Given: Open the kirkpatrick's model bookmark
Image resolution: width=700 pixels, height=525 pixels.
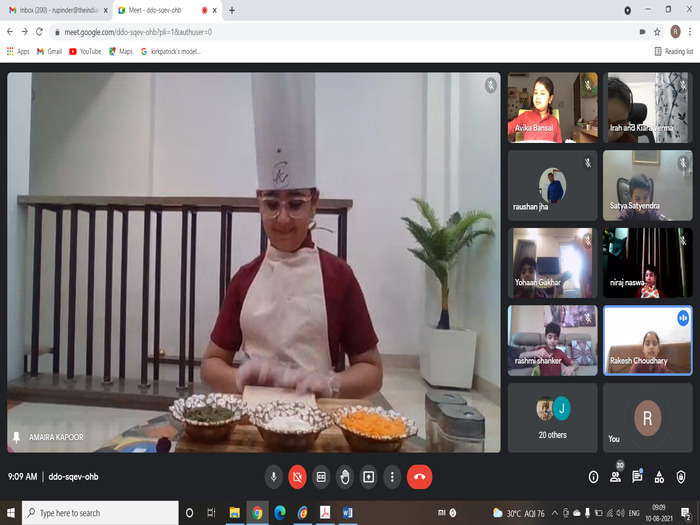Looking at the screenshot, I should pos(171,52).
